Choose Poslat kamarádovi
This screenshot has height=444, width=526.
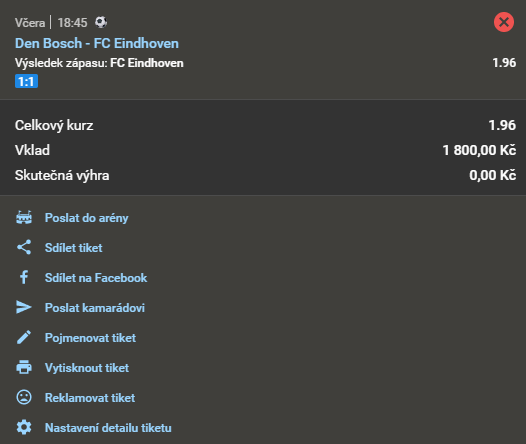tap(95, 308)
